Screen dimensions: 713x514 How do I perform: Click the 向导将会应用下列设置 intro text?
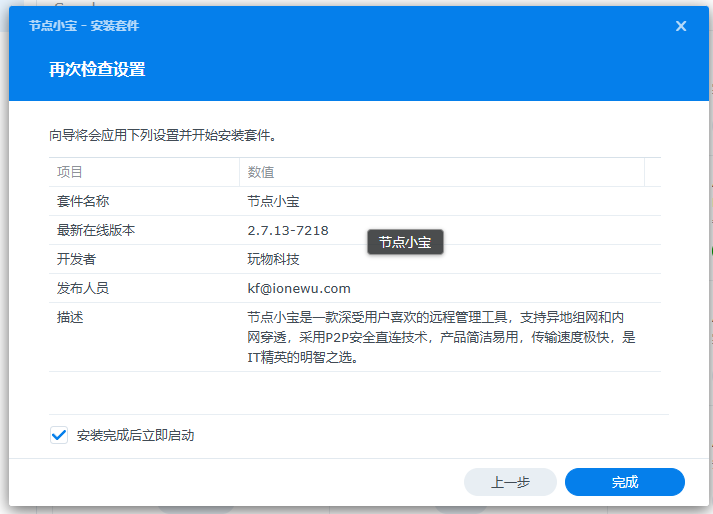click(x=163, y=135)
